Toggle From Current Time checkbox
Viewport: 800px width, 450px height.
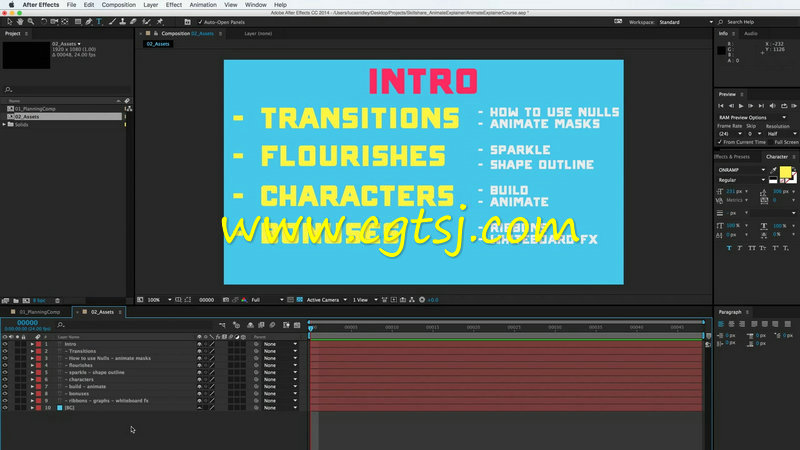click(x=720, y=142)
